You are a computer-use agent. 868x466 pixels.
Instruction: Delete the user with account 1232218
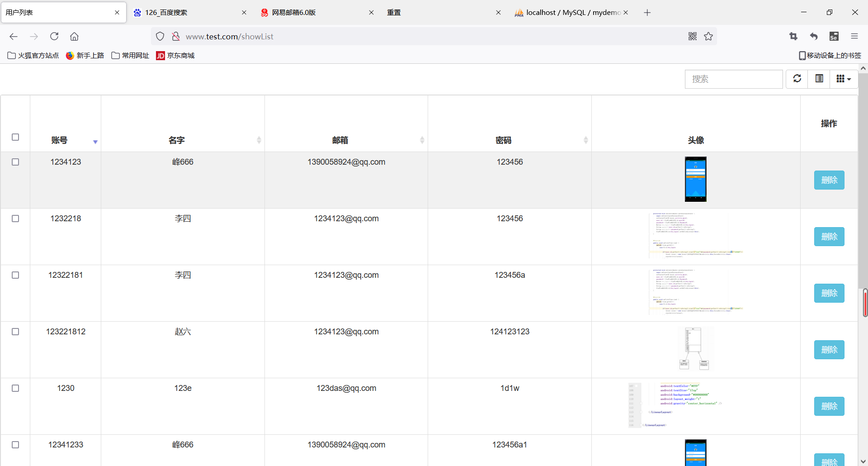click(x=829, y=237)
